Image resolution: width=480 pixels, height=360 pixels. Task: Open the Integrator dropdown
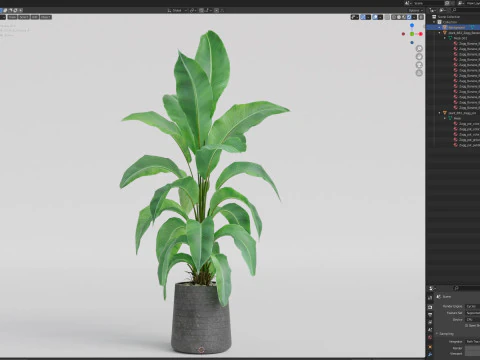473,342
